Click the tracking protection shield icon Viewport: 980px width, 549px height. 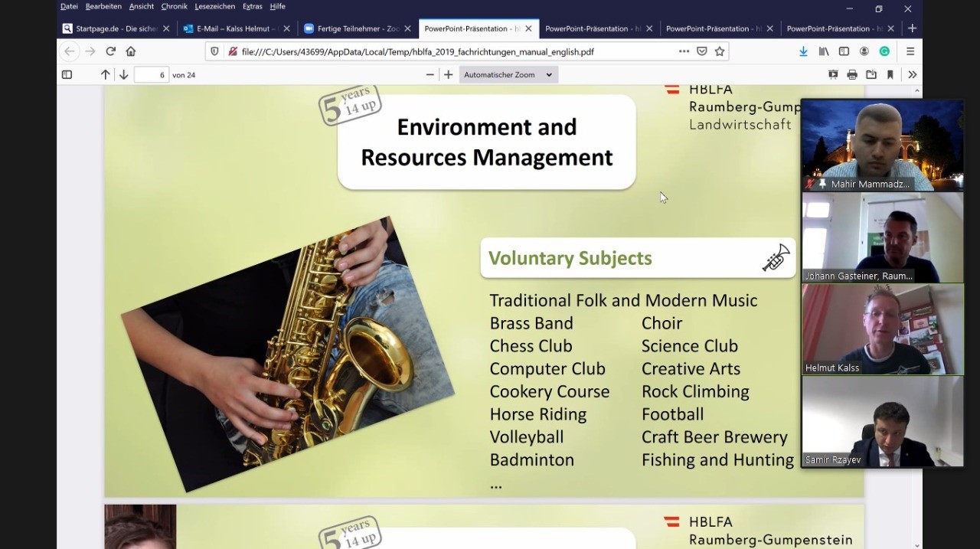[x=215, y=51]
